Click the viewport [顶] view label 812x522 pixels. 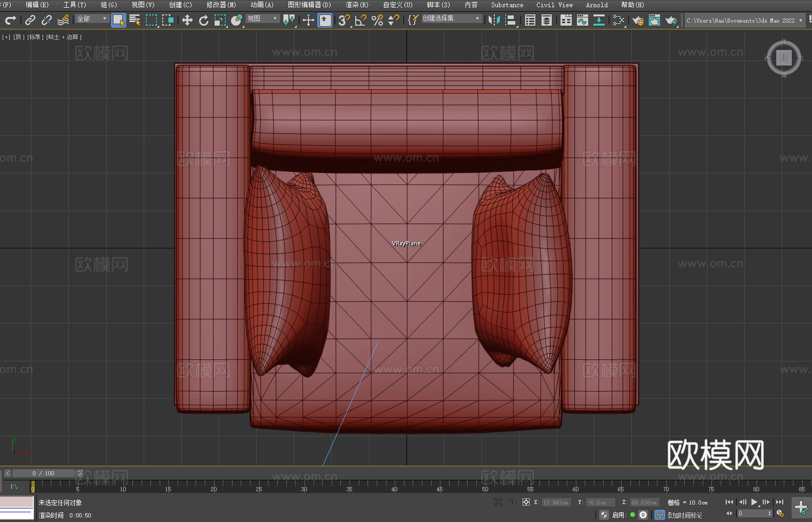click(x=18, y=37)
